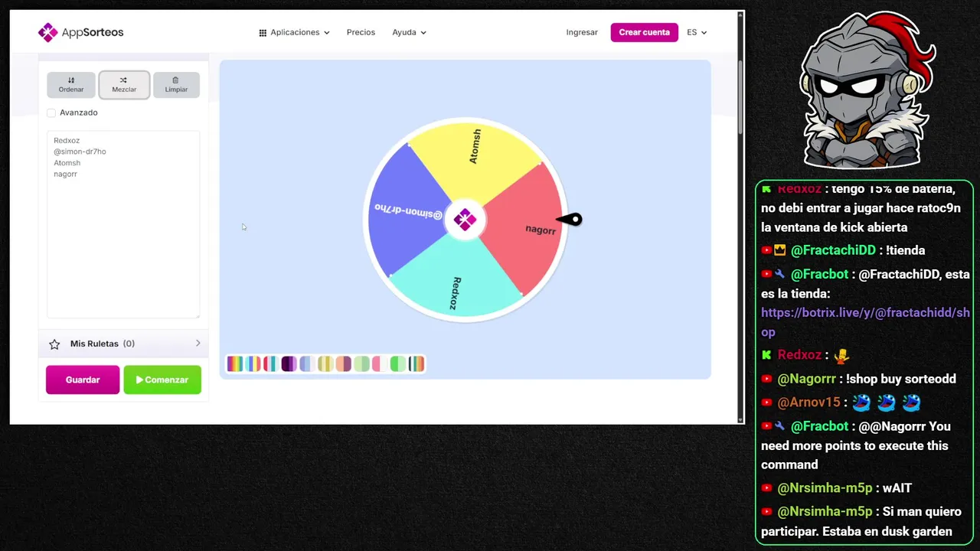Select the pale green palette swatch
Image resolution: width=980 pixels, height=551 pixels.
(362, 364)
